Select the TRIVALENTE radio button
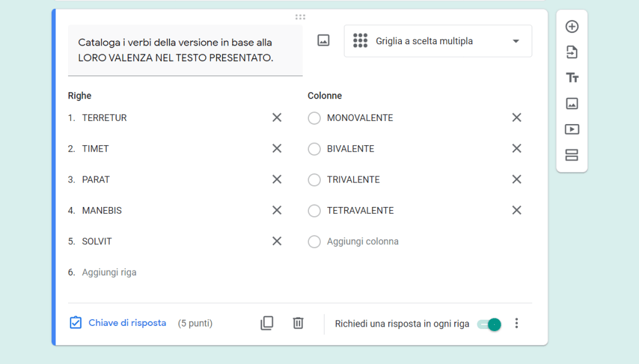This screenshot has height=364, width=639. 315,180
